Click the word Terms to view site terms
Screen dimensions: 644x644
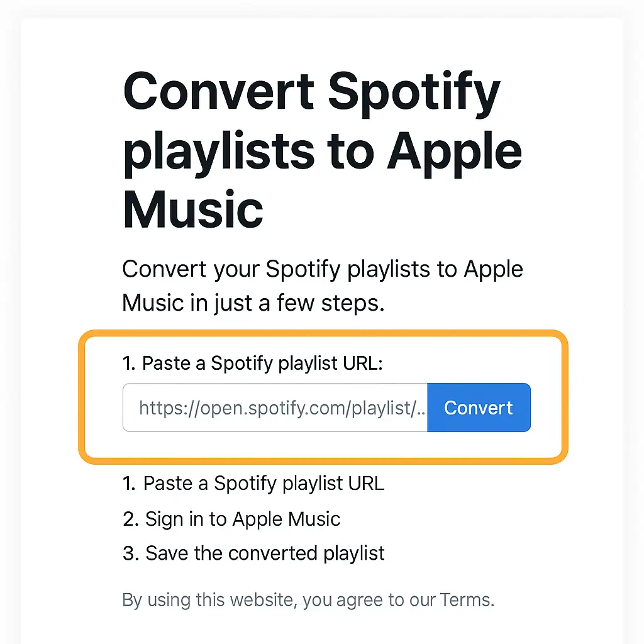pyautogui.click(x=467, y=599)
